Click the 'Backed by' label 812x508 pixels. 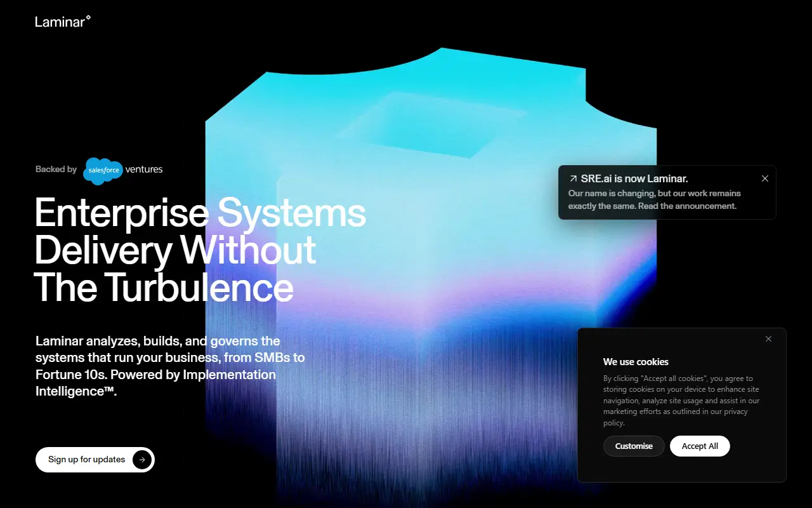click(x=56, y=170)
